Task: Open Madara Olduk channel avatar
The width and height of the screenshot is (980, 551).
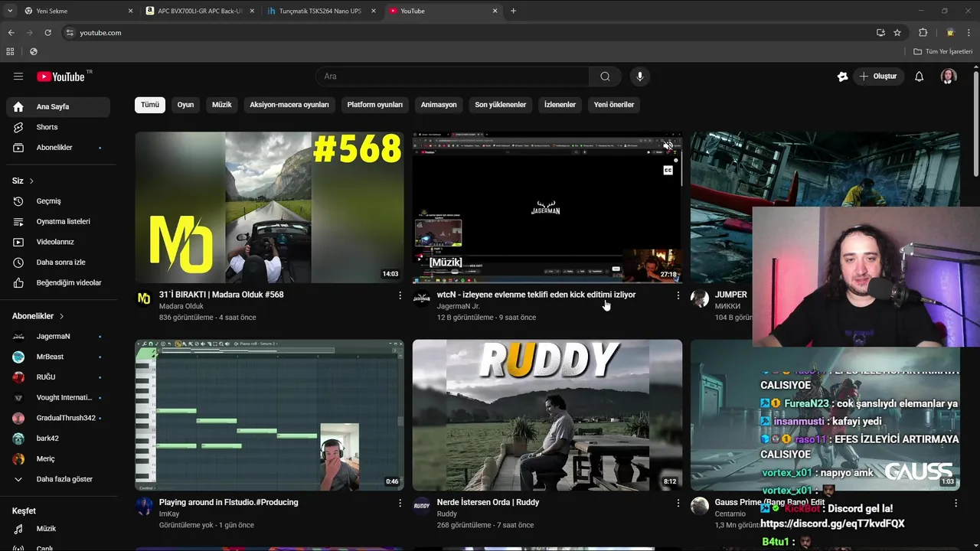Action: pyautogui.click(x=144, y=298)
